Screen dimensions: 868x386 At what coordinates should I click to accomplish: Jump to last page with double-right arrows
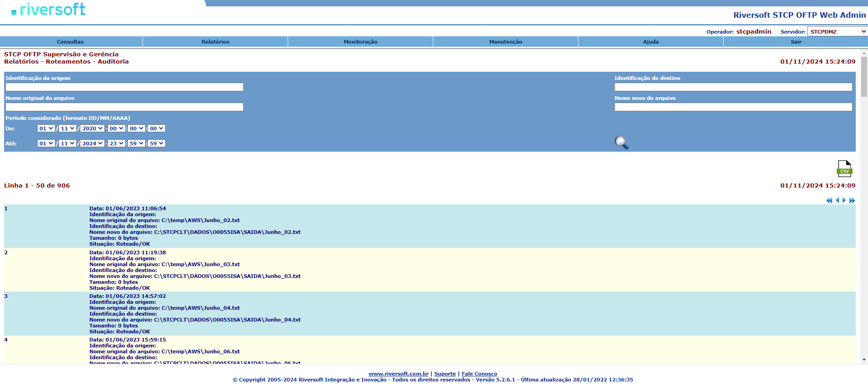(852, 200)
